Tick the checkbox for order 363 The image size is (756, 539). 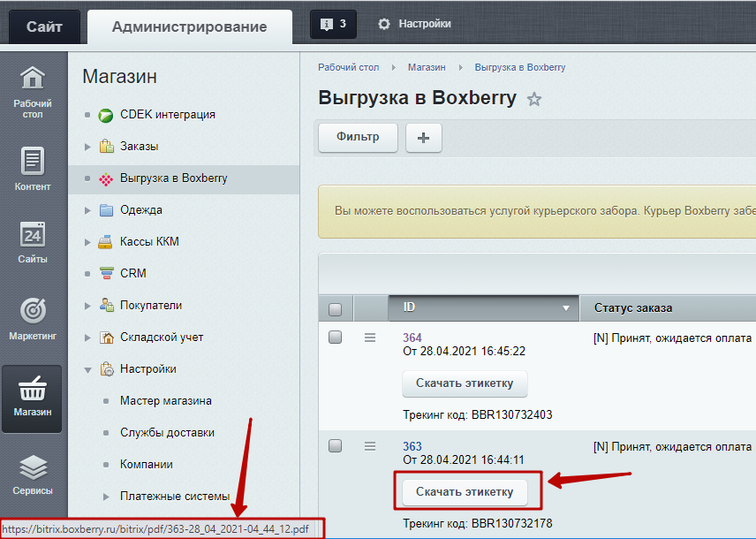point(336,446)
